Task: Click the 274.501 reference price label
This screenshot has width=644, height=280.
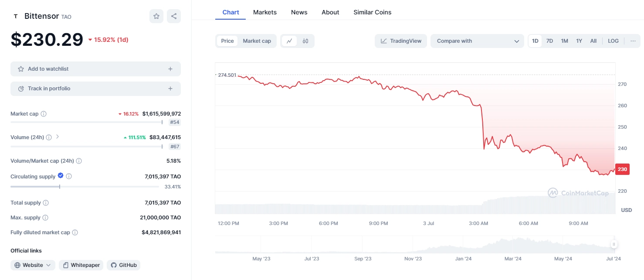Action: click(x=227, y=75)
